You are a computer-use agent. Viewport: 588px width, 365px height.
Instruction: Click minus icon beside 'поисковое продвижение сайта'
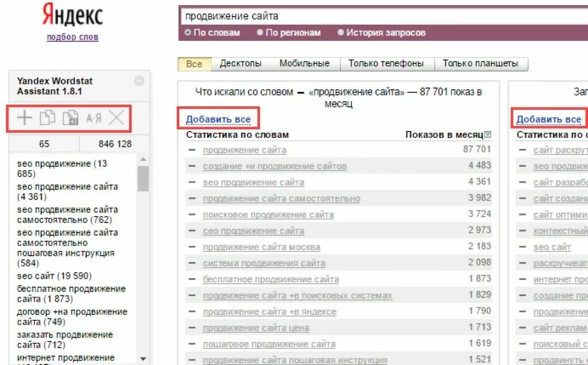coord(192,214)
